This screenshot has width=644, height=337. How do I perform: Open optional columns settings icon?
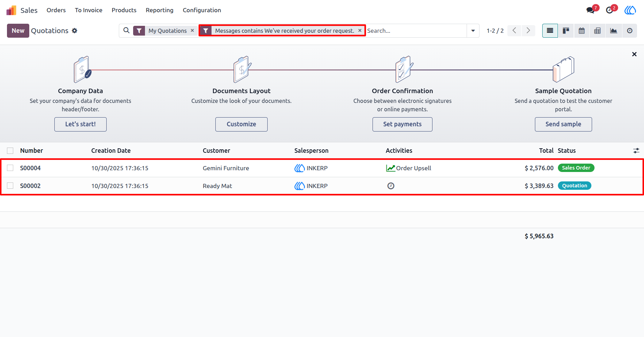(636, 151)
